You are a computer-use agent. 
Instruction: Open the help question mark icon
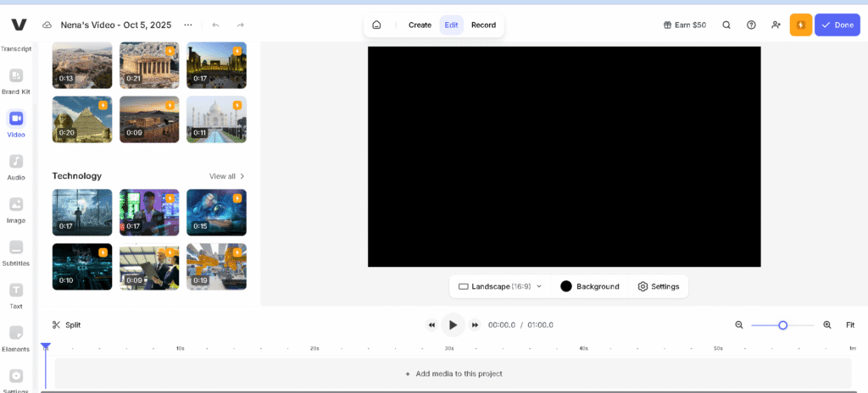[751, 25]
